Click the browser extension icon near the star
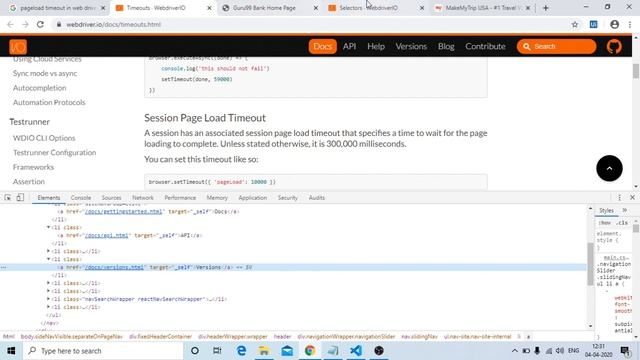Viewport: 640px width, 360px height. [x=593, y=24]
